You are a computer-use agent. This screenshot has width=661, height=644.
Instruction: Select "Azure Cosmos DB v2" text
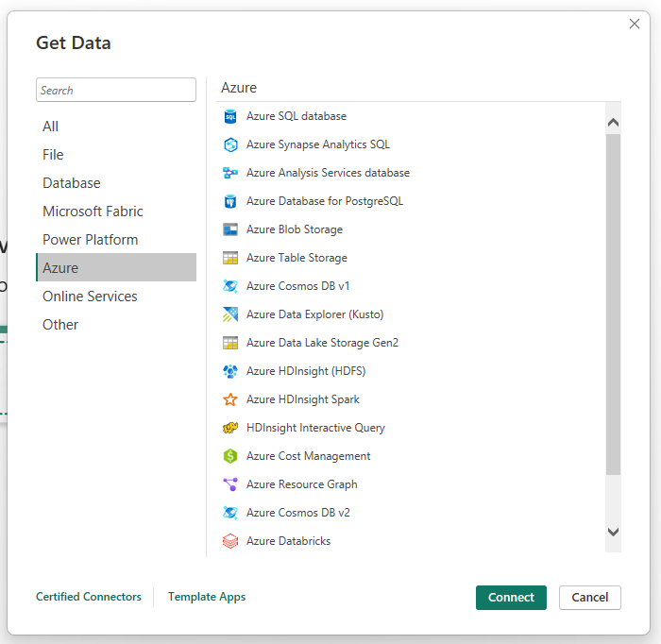[x=298, y=513]
